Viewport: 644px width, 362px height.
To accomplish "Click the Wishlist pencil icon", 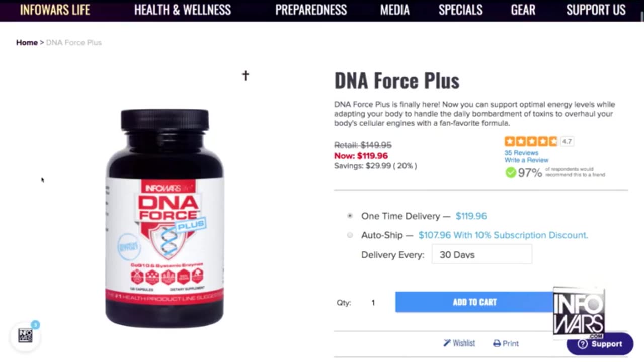I will pos(447,343).
